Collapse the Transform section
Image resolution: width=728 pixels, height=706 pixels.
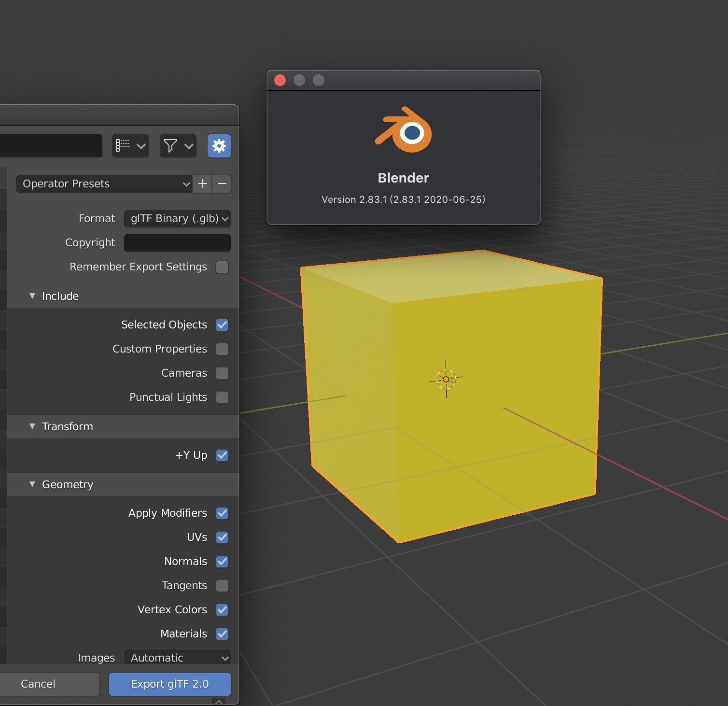point(32,426)
